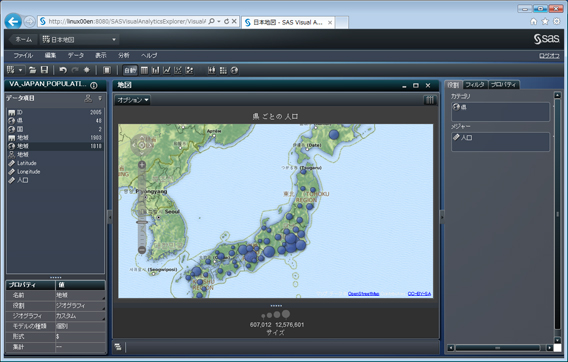Open the ヘルプ menu

click(x=149, y=55)
